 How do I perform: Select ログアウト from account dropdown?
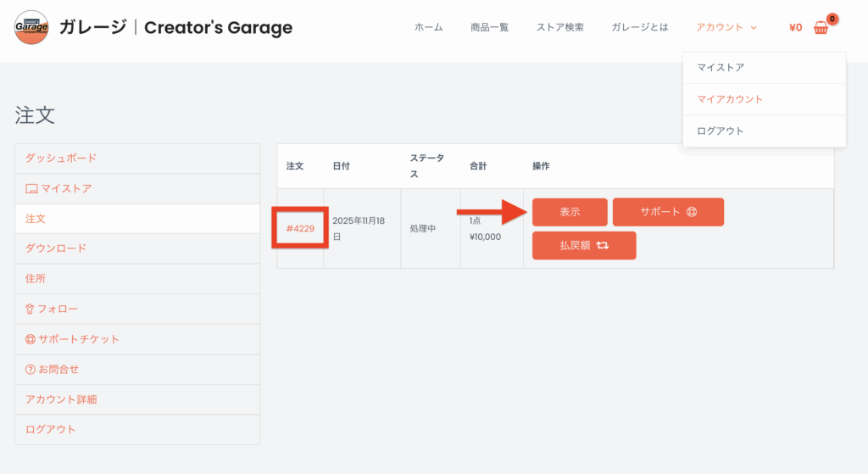click(x=721, y=131)
